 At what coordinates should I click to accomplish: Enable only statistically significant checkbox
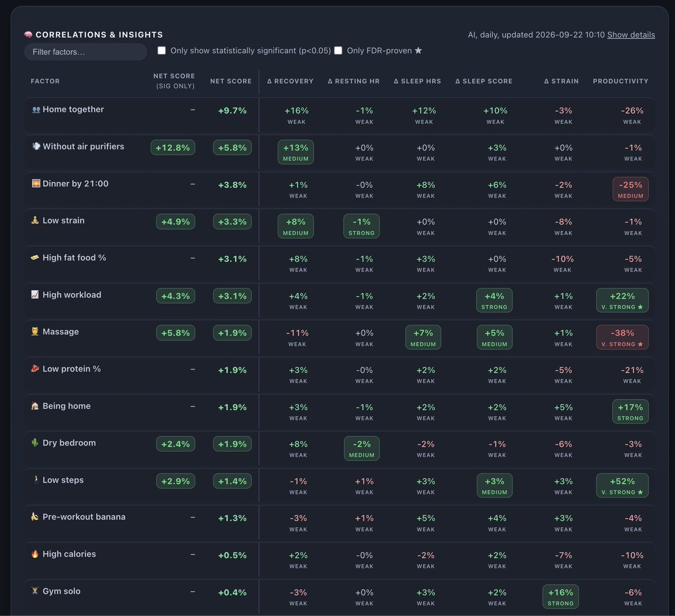(161, 51)
